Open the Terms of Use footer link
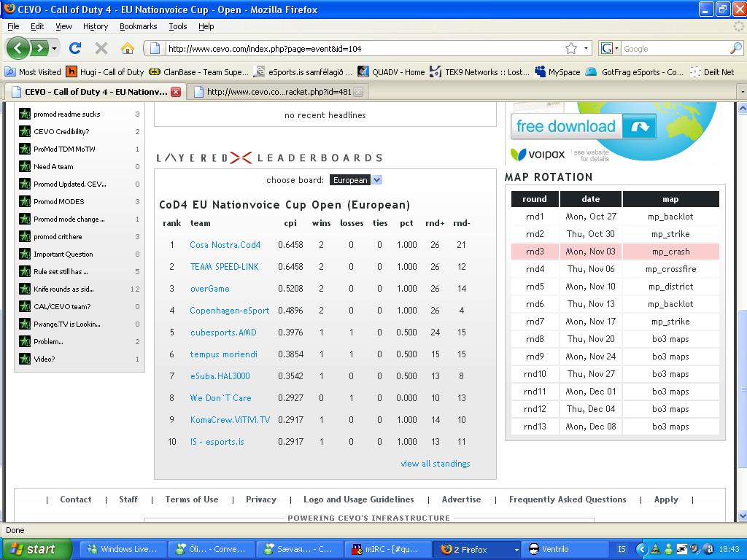This screenshot has height=560, width=747. [x=192, y=499]
